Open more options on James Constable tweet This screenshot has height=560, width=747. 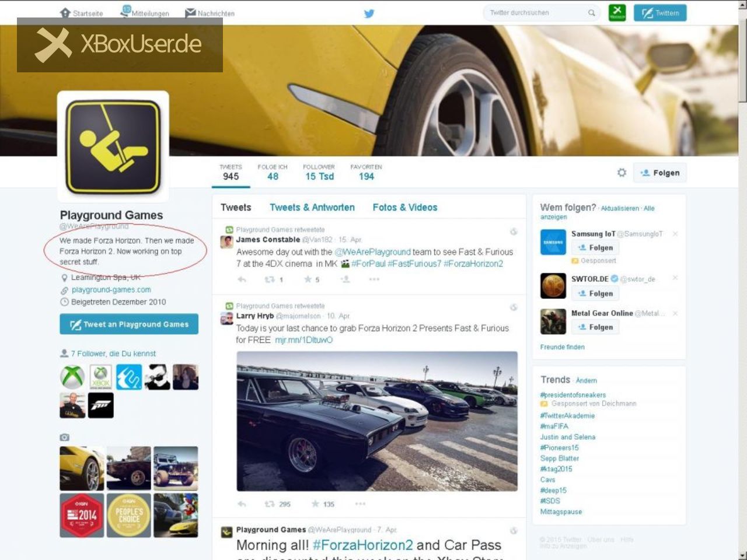[x=374, y=279]
